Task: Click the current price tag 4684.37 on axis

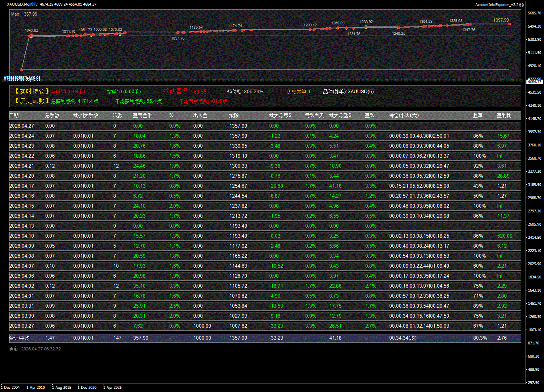Action: coord(534,82)
